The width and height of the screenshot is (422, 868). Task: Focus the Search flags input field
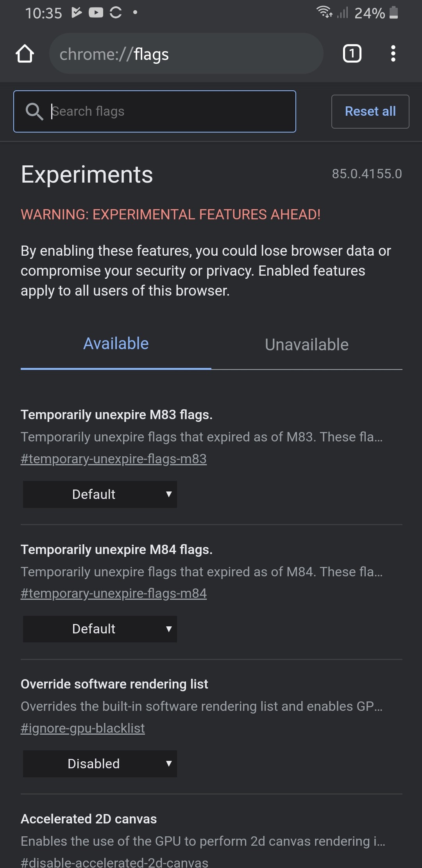point(155,111)
